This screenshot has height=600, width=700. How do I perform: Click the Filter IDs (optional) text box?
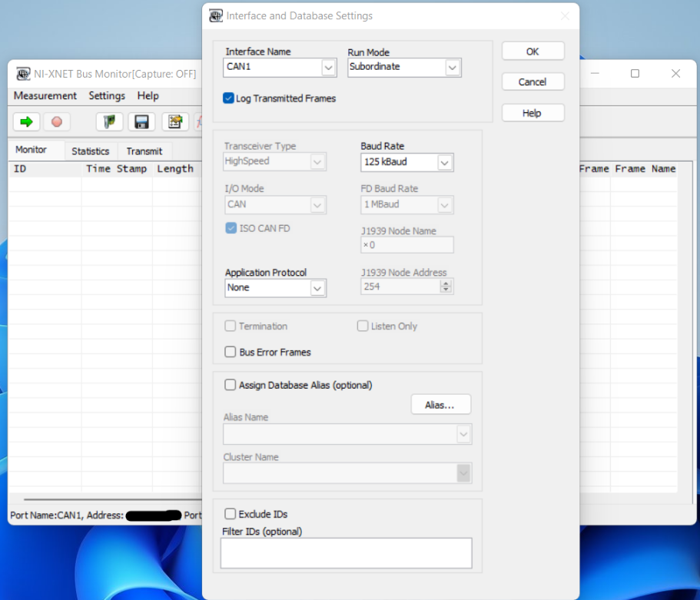(x=346, y=552)
